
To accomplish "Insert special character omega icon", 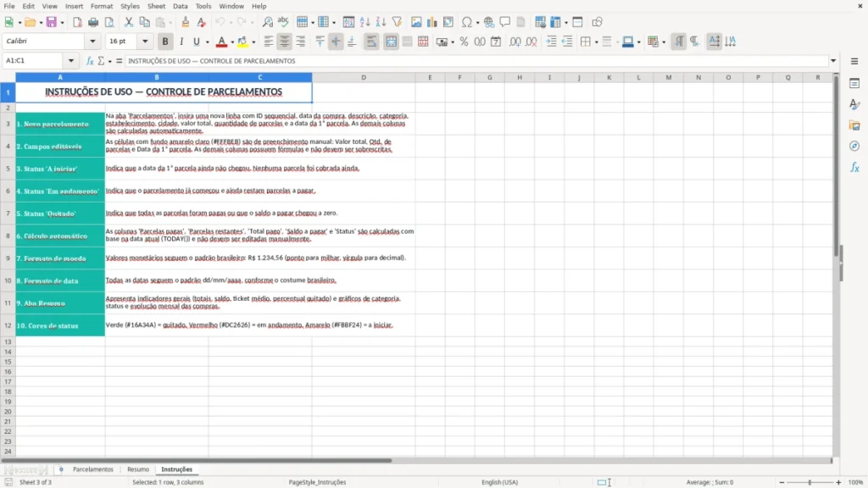I will point(467,22).
